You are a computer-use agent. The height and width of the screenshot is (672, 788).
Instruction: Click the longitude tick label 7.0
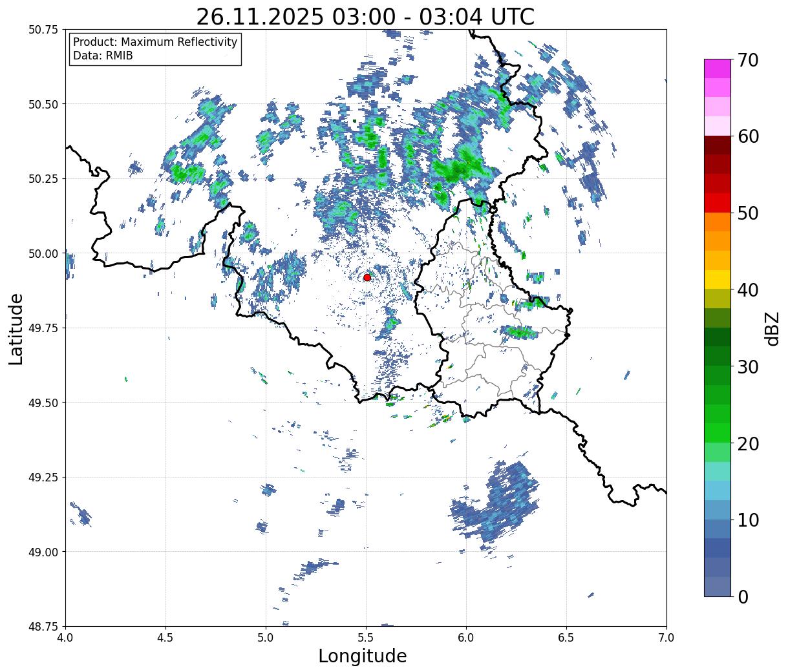point(666,638)
